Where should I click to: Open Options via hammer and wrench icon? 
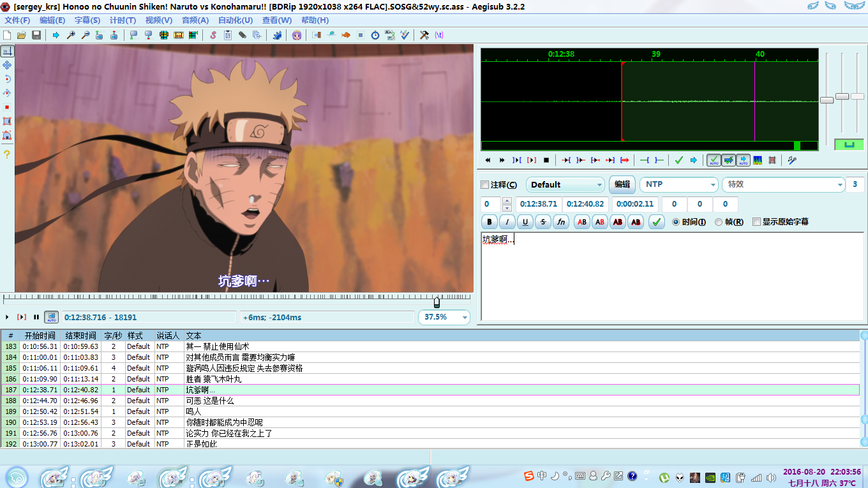pos(424,35)
